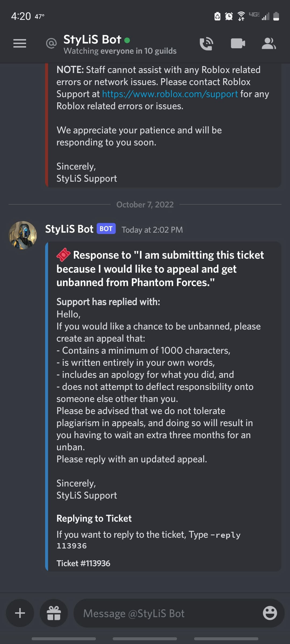Tap the alarm icon in status bar
Viewport: 290px width, 644px height.
pos(229,16)
